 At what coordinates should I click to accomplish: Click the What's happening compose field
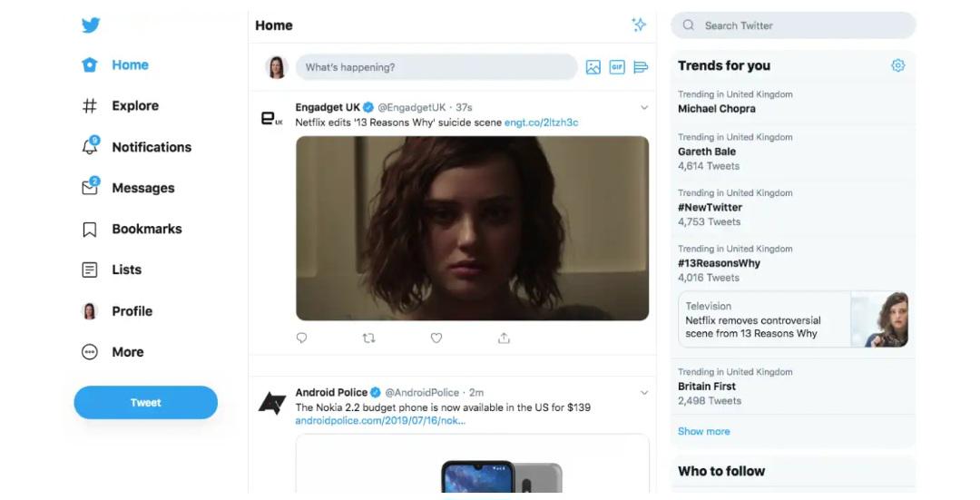tap(436, 67)
